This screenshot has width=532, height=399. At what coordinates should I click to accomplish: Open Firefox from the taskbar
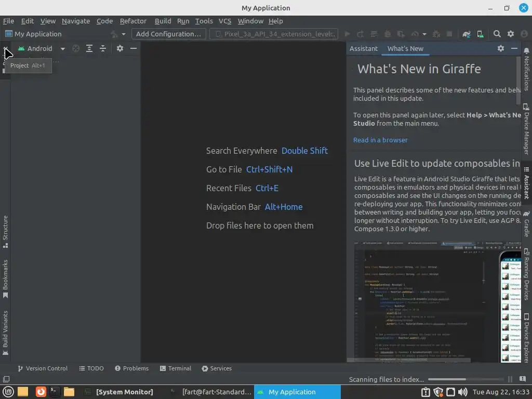41,392
